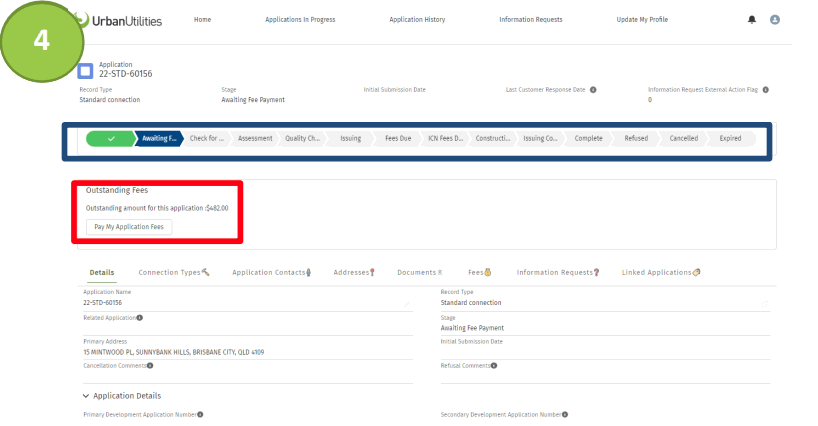Image resolution: width=818 pixels, height=426 pixels.
Task: Click the Outstanding Fees heading
Action: pyautogui.click(x=117, y=190)
